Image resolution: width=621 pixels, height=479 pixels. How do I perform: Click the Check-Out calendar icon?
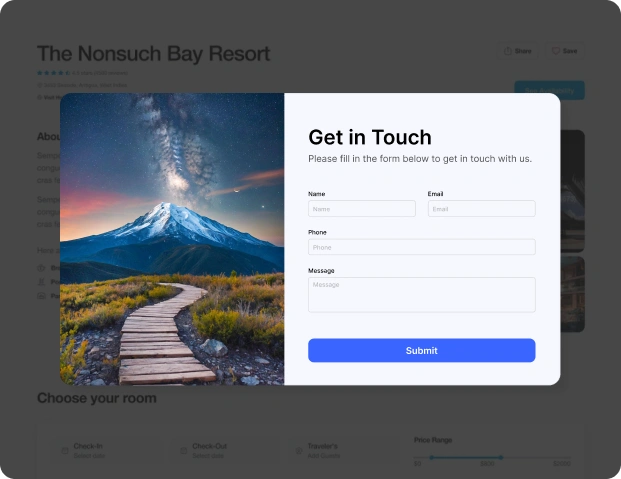pyautogui.click(x=184, y=451)
